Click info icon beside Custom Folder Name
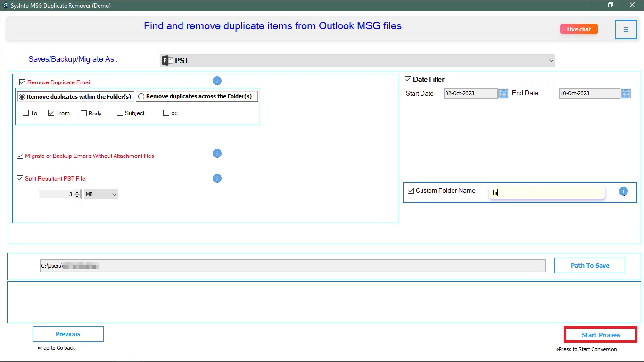644x362 pixels. point(623,191)
